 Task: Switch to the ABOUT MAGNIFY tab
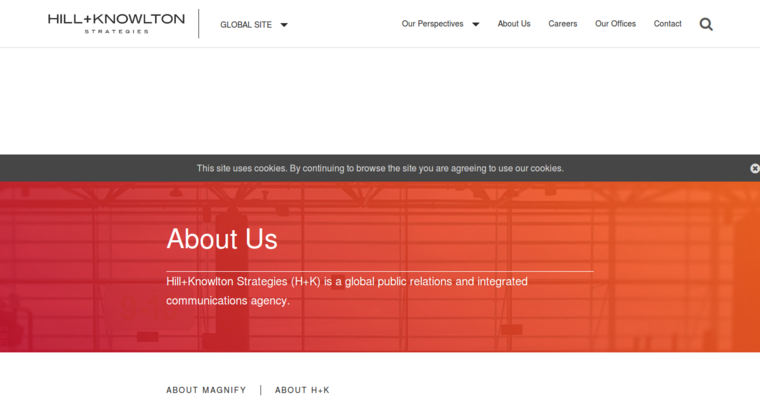[x=206, y=390]
